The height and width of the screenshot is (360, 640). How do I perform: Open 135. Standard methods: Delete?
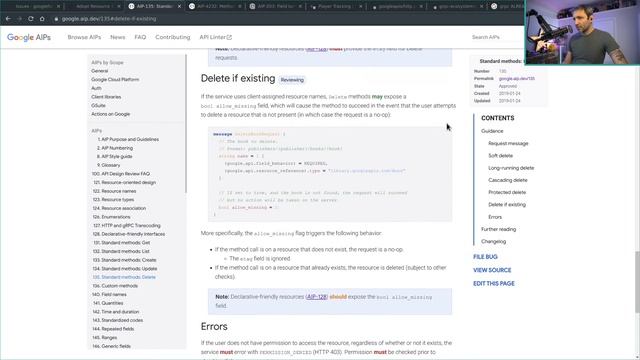tap(124, 277)
